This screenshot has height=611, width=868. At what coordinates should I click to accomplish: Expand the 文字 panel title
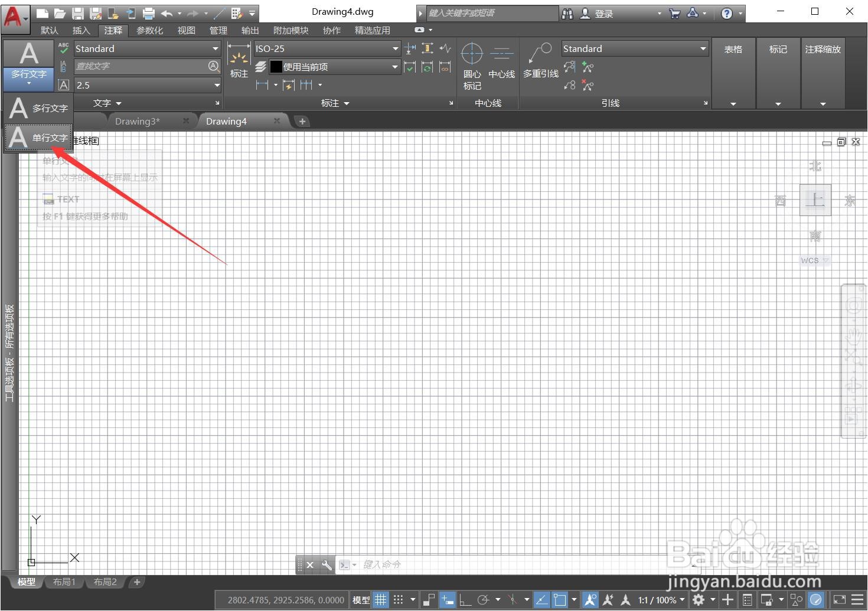107,103
